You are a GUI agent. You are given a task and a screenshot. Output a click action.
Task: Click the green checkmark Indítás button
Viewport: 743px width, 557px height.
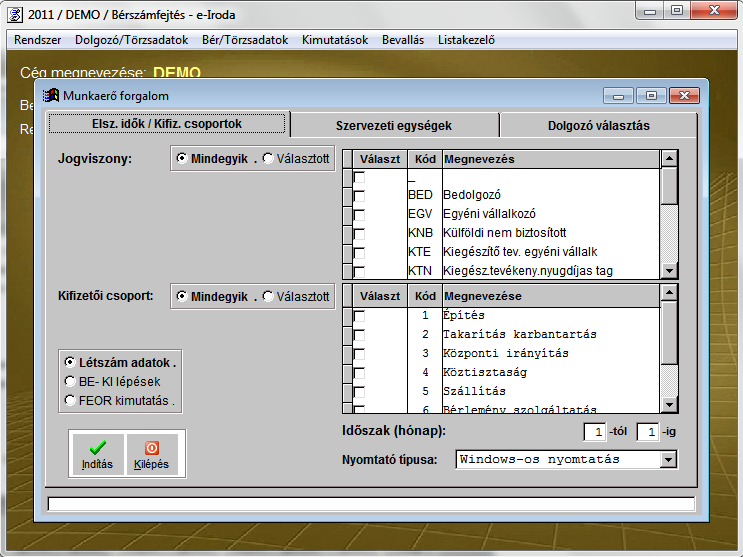click(x=97, y=453)
